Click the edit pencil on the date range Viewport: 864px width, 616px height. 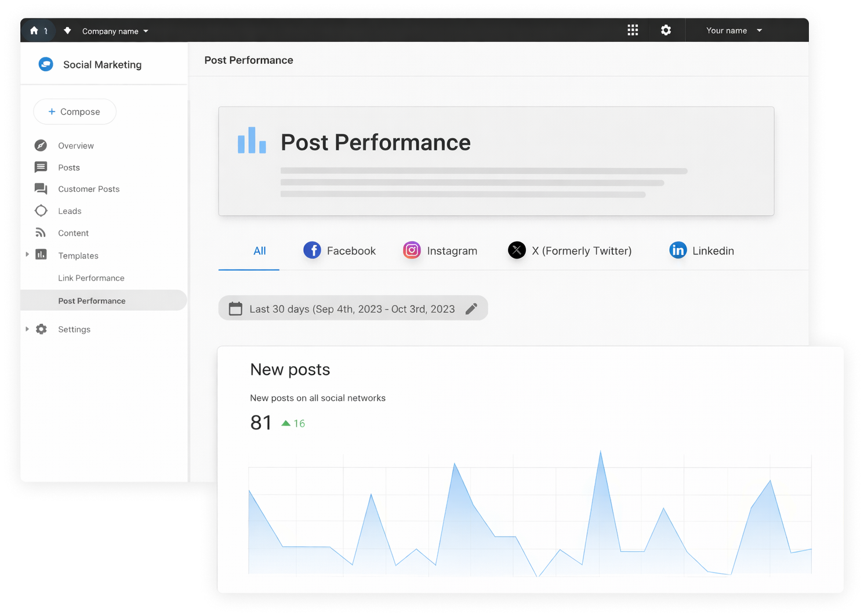pyautogui.click(x=471, y=308)
